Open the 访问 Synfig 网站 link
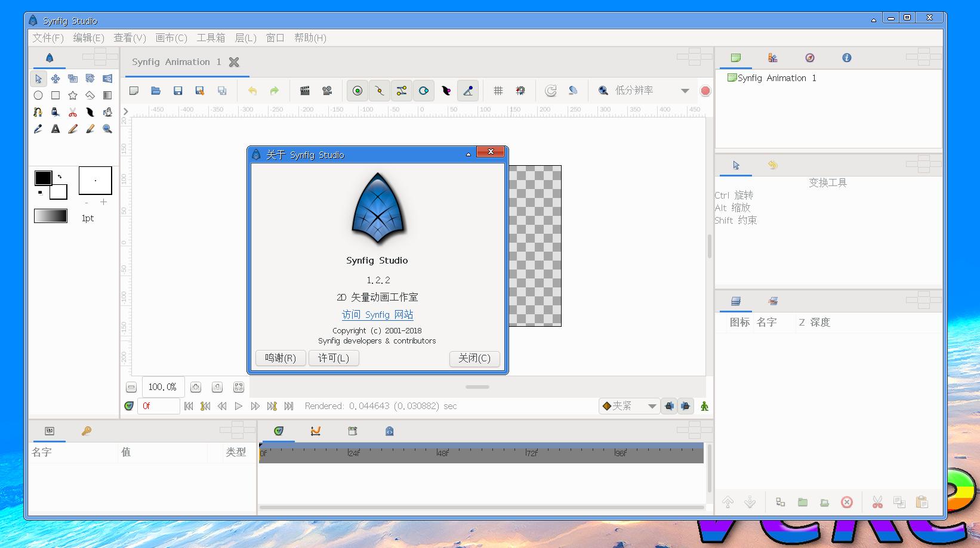This screenshot has width=980, height=548. pyautogui.click(x=377, y=314)
